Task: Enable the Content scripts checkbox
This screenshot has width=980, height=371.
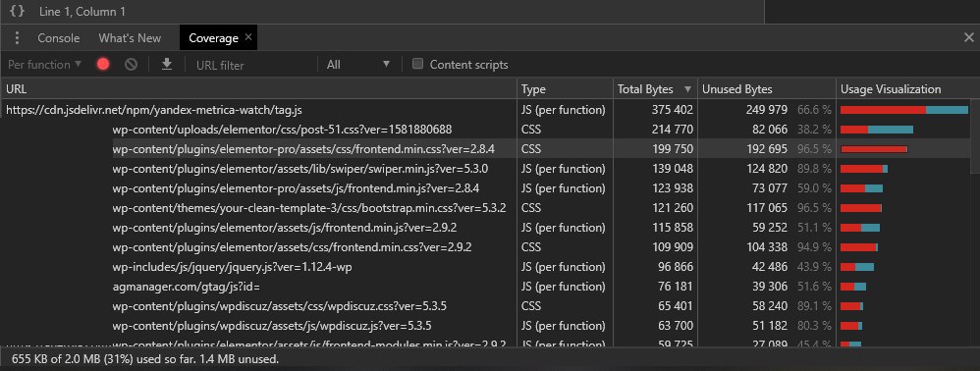Action: click(418, 64)
